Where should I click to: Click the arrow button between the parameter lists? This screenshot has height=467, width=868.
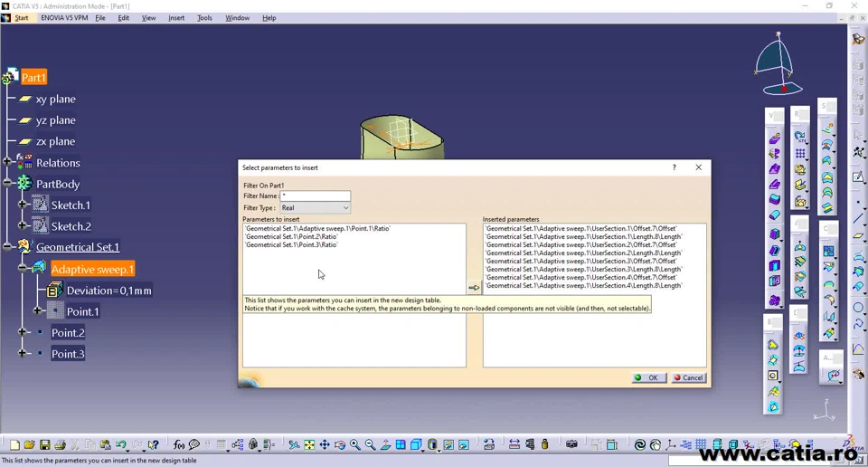coord(474,288)
